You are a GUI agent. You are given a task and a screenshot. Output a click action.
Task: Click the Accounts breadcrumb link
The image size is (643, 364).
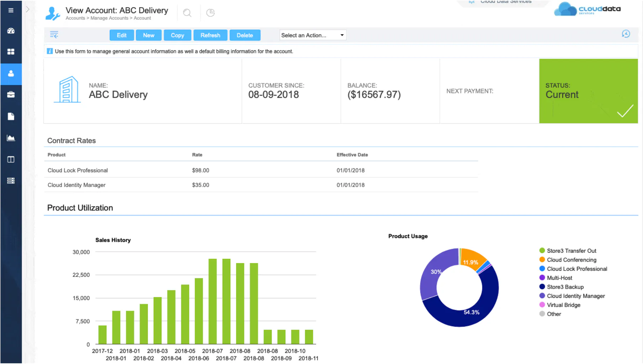75,18
